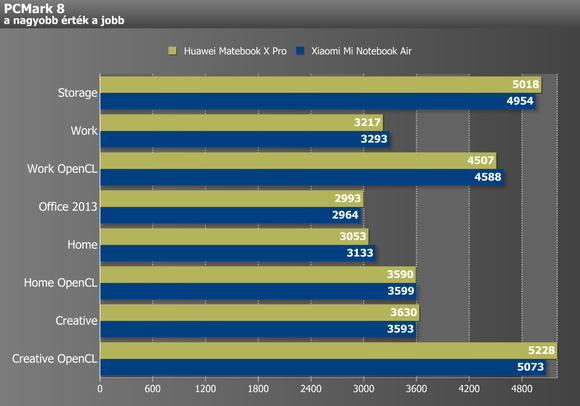
Task: Click the Work bar value 3217
Action: (367, 122)
